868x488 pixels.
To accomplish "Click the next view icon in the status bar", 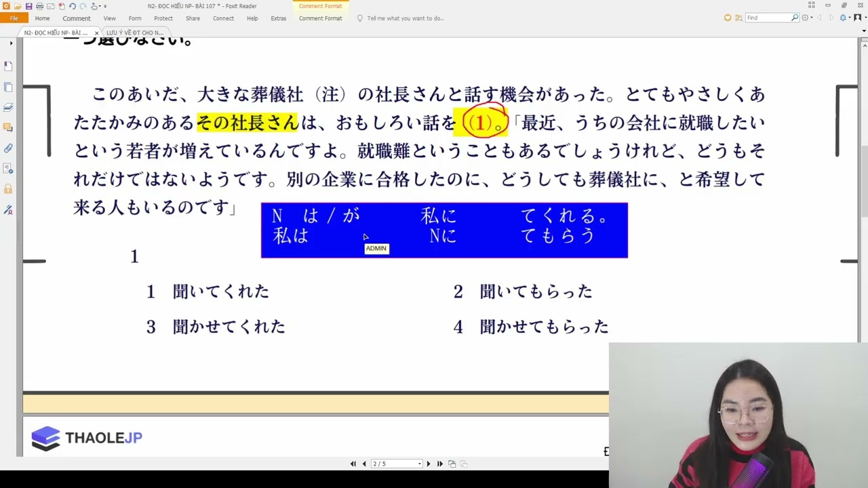I will (x=464, y=464).
